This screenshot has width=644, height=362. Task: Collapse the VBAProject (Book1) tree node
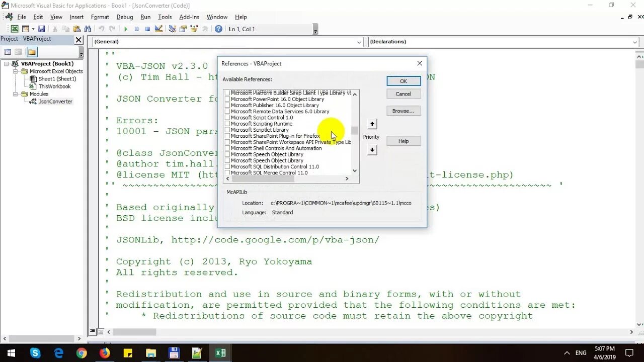tap(7, 64)
